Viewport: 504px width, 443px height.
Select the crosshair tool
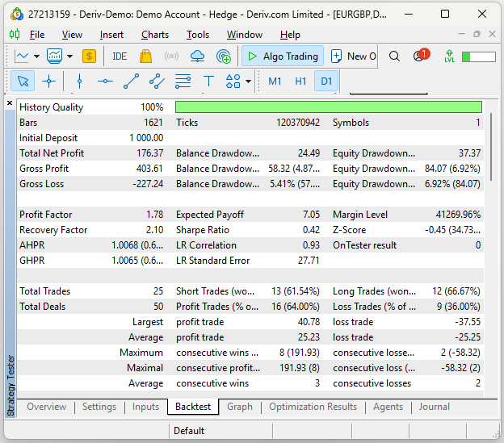point(48,81)
